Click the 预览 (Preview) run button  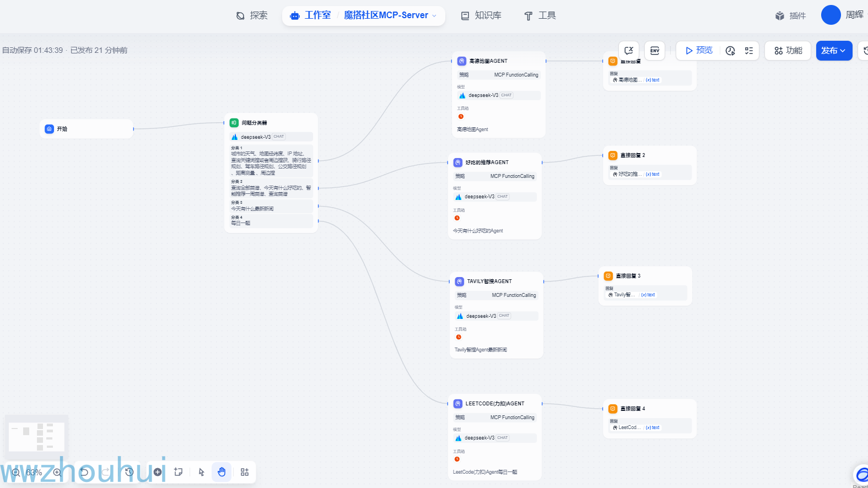pyautogui.click(x=699, y=51)
